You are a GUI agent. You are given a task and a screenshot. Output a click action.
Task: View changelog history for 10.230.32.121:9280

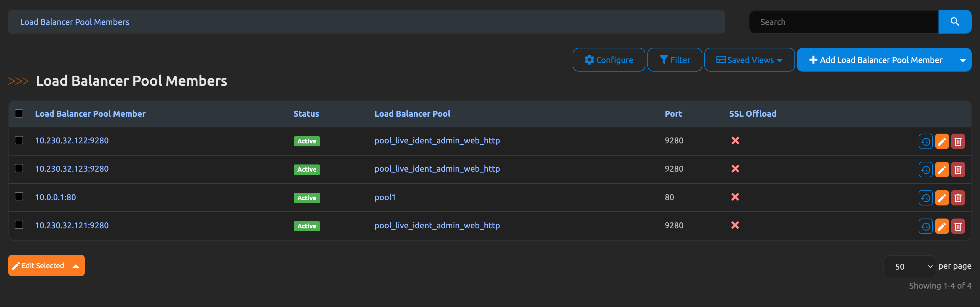[925, 226]
